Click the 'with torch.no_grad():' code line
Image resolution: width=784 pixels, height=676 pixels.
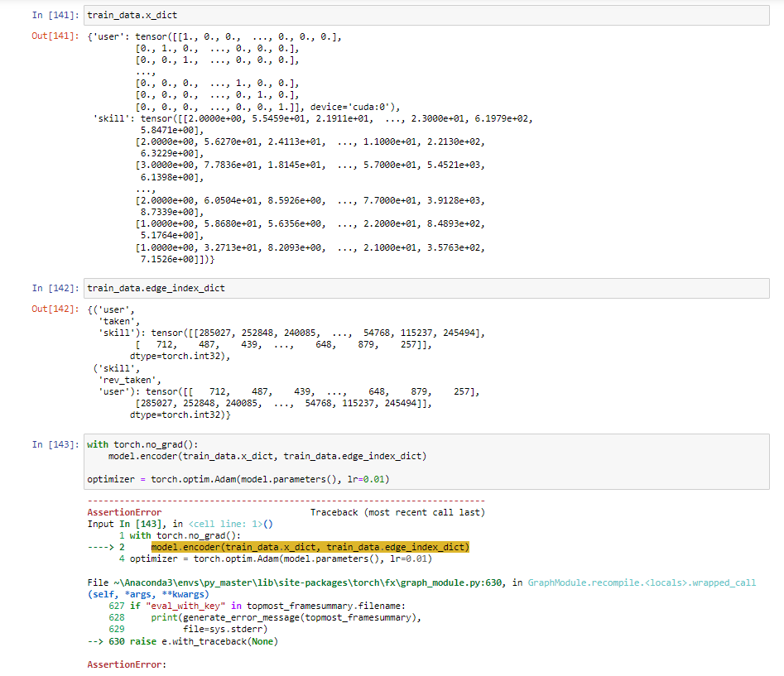coord(142,444)
